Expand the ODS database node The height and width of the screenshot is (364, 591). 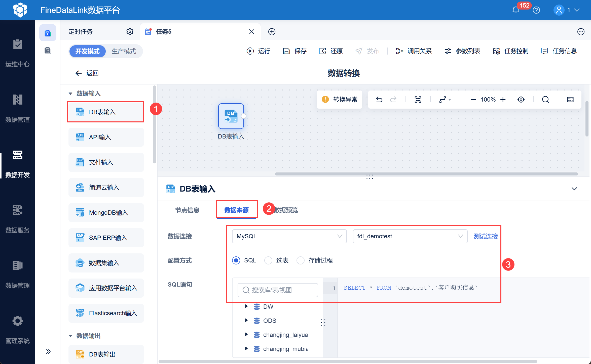[x=246, y=321]
